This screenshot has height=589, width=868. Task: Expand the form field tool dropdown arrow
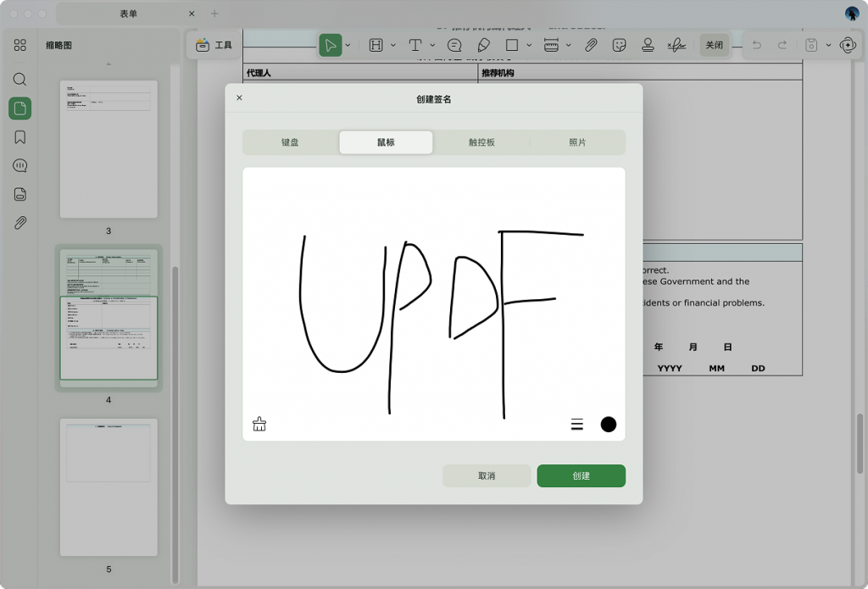pos(393,45)
